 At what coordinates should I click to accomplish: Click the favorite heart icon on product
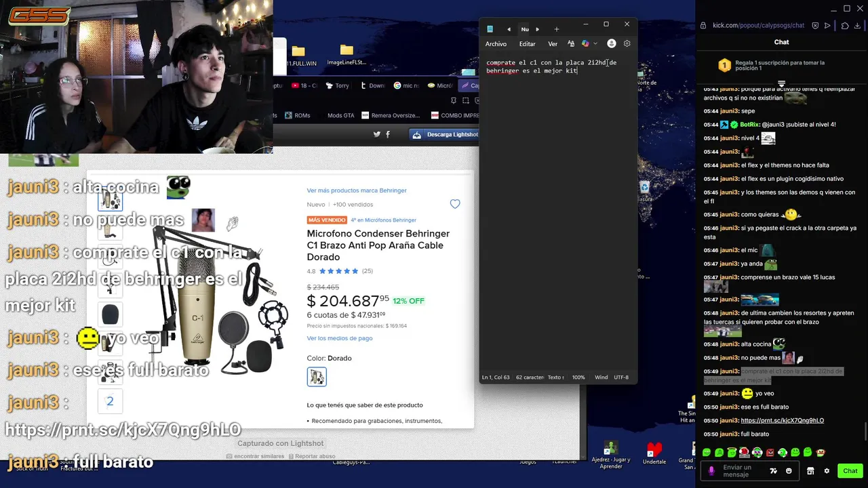[x=455, y=204]
